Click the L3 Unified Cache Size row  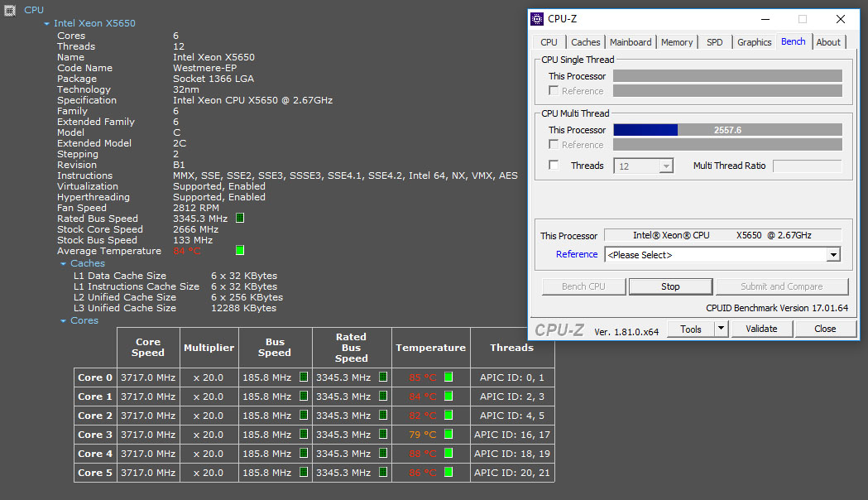(x=175, y=308)
